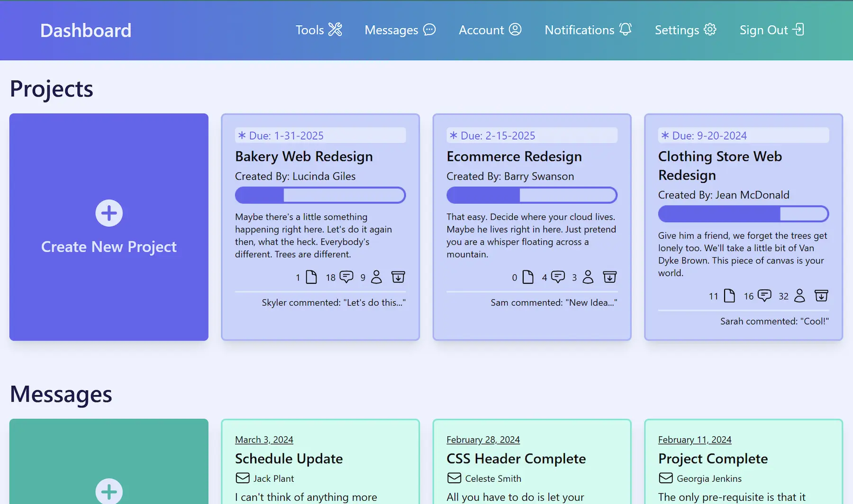Screen dimensions: 853x504
Task: Click Dashboard in the navigation bar
Action: (x=86, y=30)
